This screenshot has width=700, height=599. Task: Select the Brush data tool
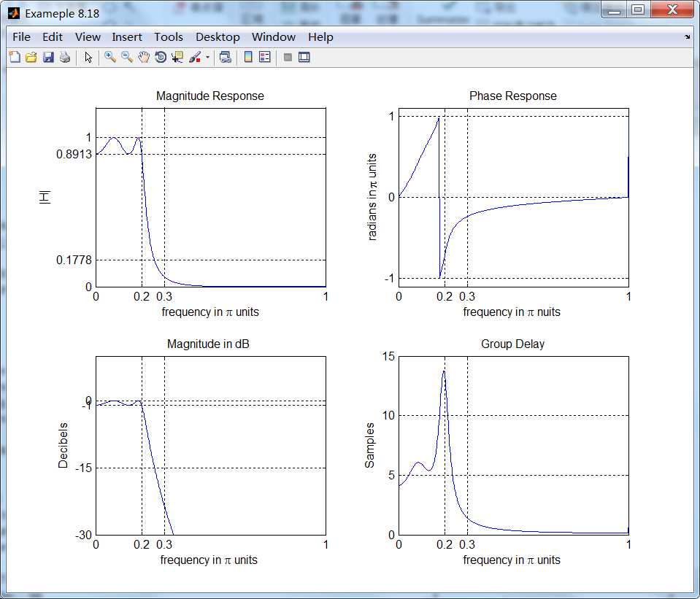click(x=195, y=57)
